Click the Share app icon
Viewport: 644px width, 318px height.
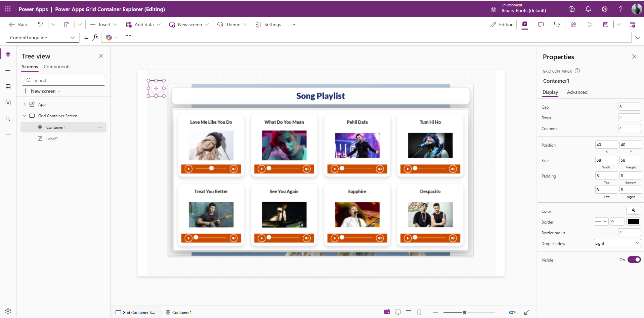(x=573, y=25)
